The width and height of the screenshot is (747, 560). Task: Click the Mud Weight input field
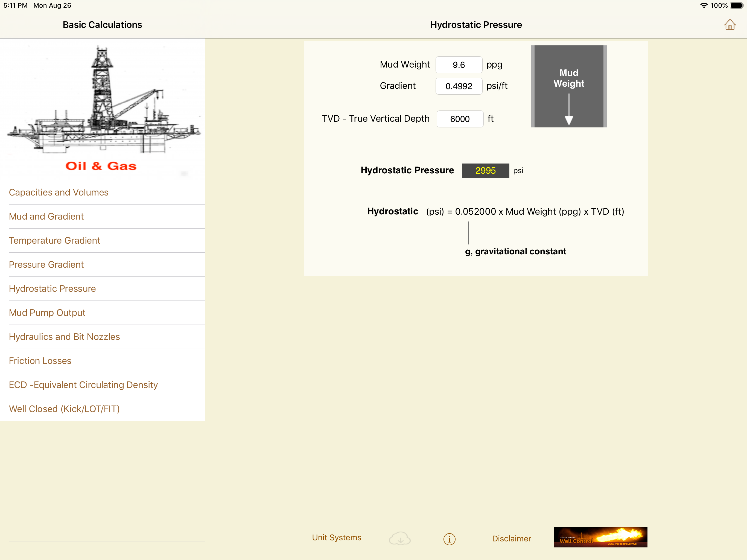pos(459,65)
